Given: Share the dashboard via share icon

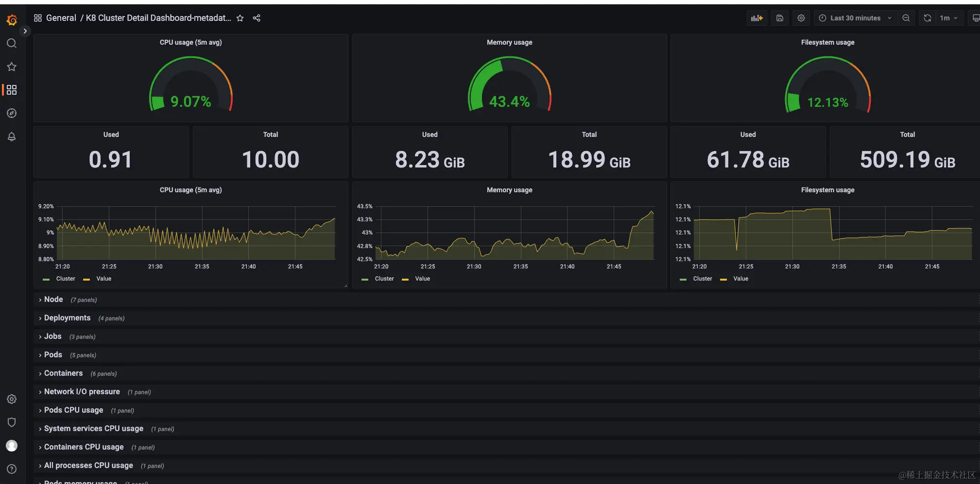Looking at the screenshot, I should [x=257, y=18].
